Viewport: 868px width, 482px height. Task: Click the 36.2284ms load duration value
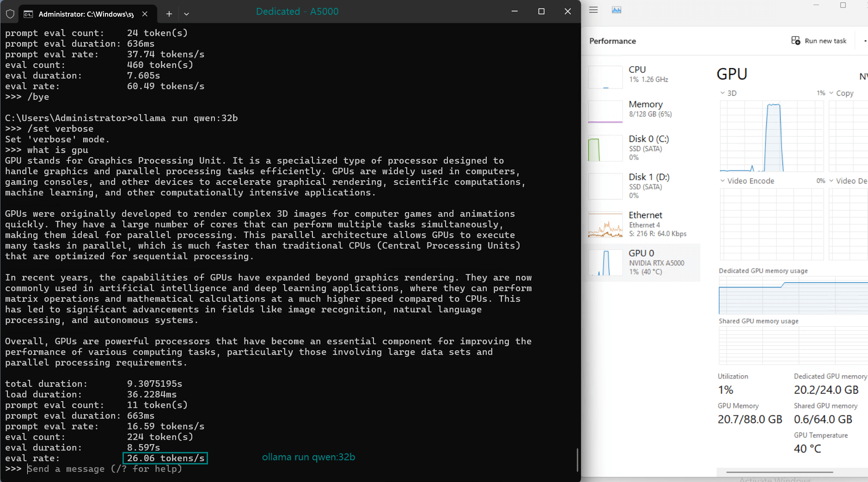(152, 394)
